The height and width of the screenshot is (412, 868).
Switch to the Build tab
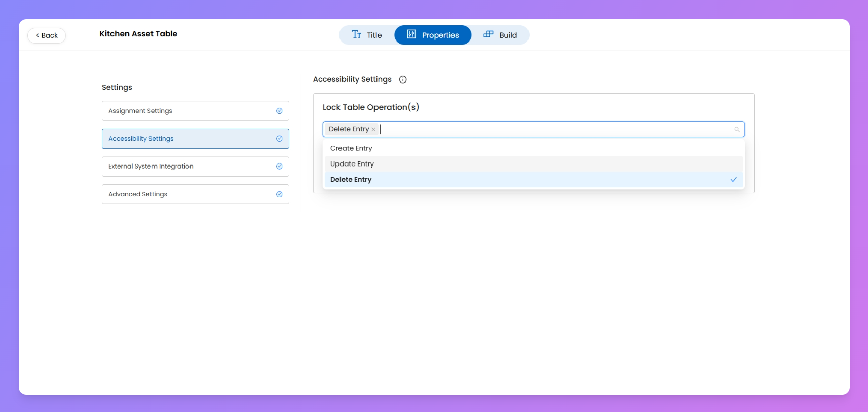[x=500, y=35]
